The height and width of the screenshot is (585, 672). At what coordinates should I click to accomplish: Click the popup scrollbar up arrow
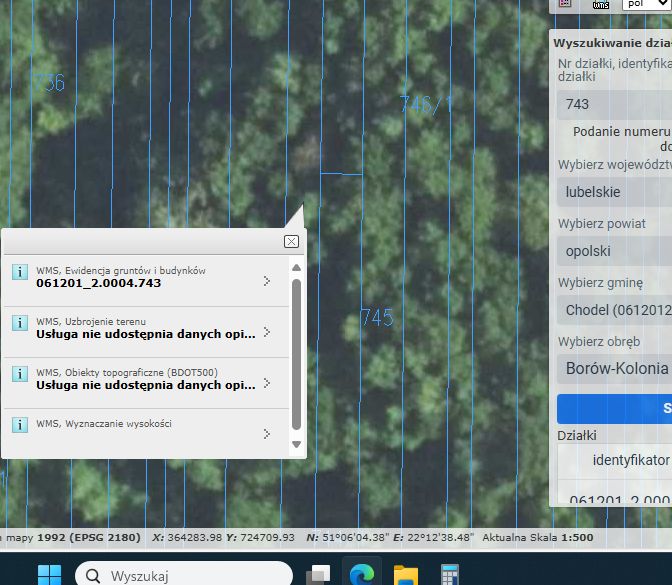click(x=296, y=268)
